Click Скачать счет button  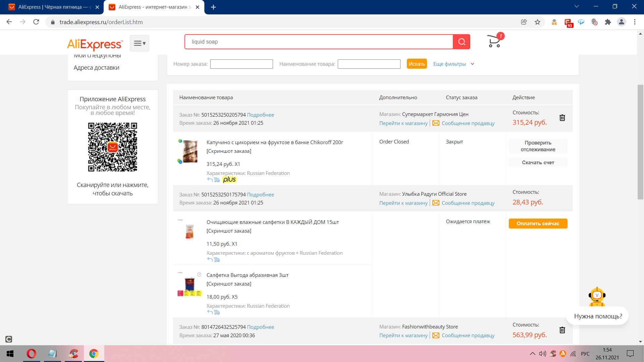click(538, 163)
